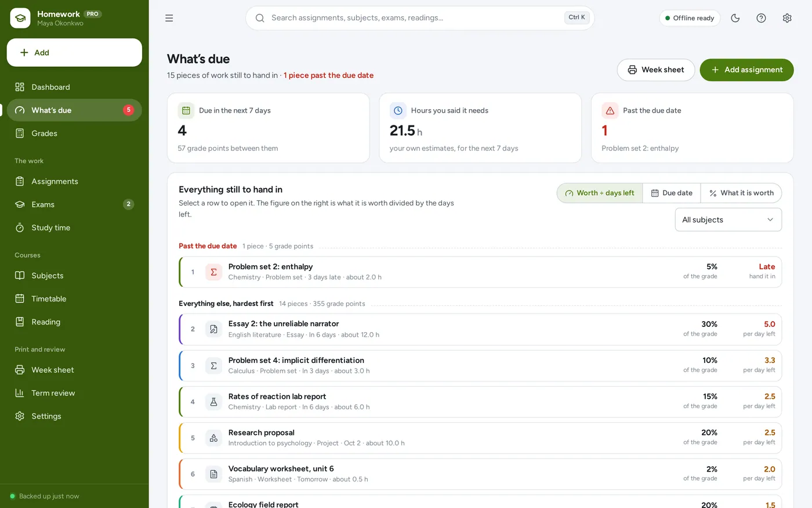Sort by Worth ÷ days left

[600, 193]
